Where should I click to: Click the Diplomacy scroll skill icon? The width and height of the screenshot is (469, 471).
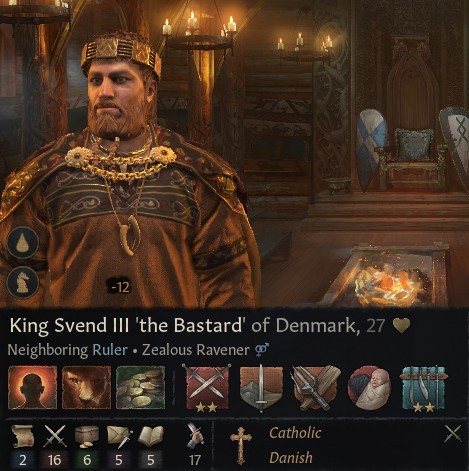coord(22,436)
